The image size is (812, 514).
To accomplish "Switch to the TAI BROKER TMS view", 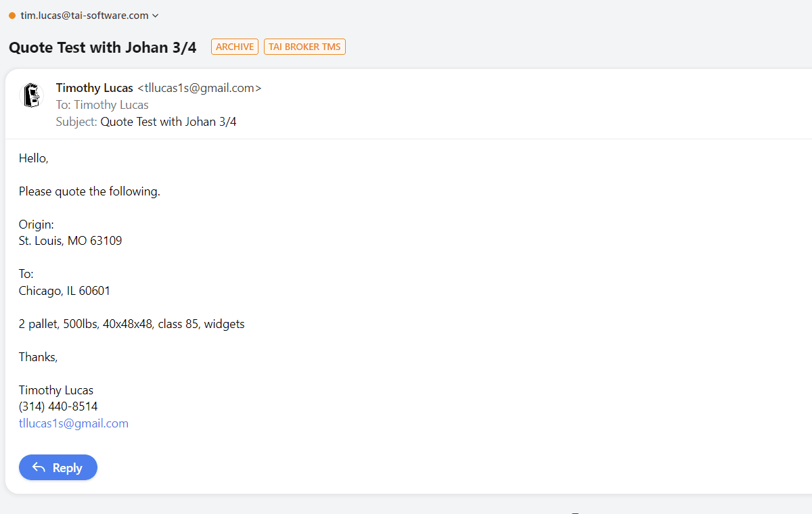I will point(304,47).
